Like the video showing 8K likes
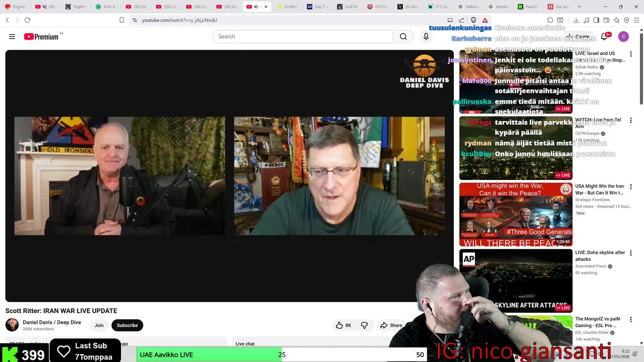Image resolution: width=644 pixels, height=362 pixels. (x=343, y=325)
